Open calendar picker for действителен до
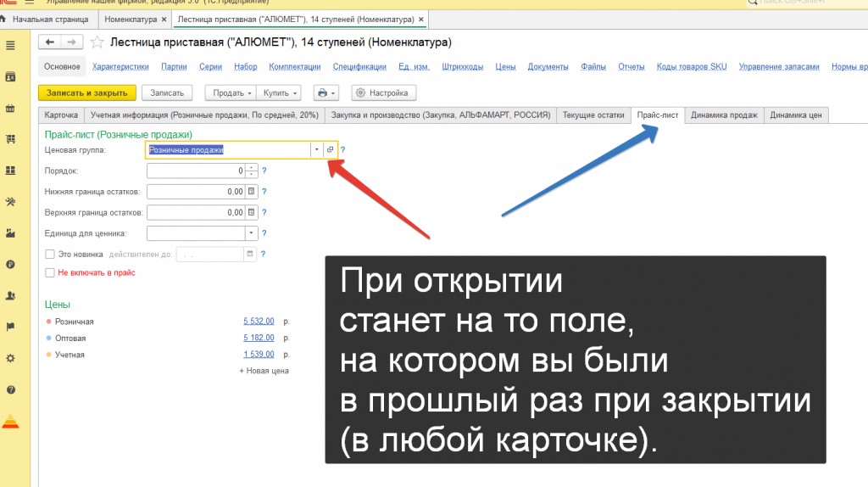868x487 pixels. (250, 254)
